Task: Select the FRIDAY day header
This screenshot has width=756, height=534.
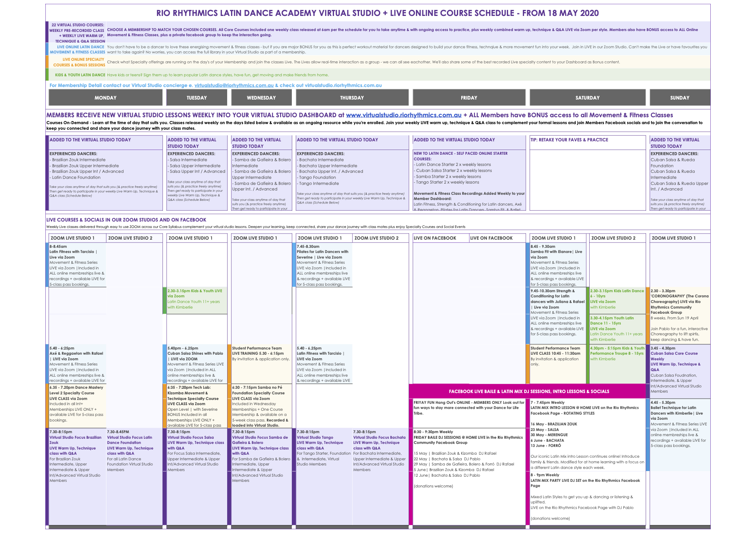Action: click(469, 97)
